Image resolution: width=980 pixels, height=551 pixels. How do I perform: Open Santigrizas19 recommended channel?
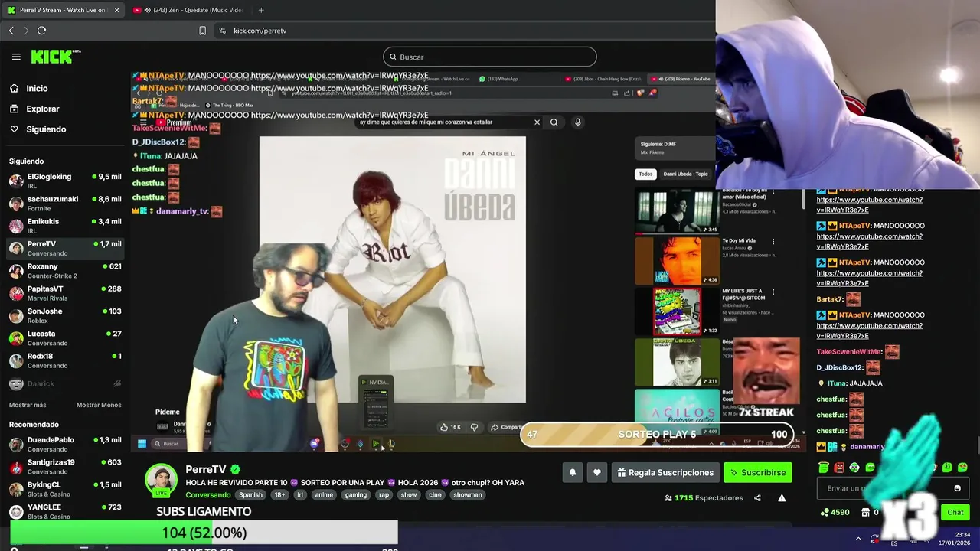click(x=65, y=467)
